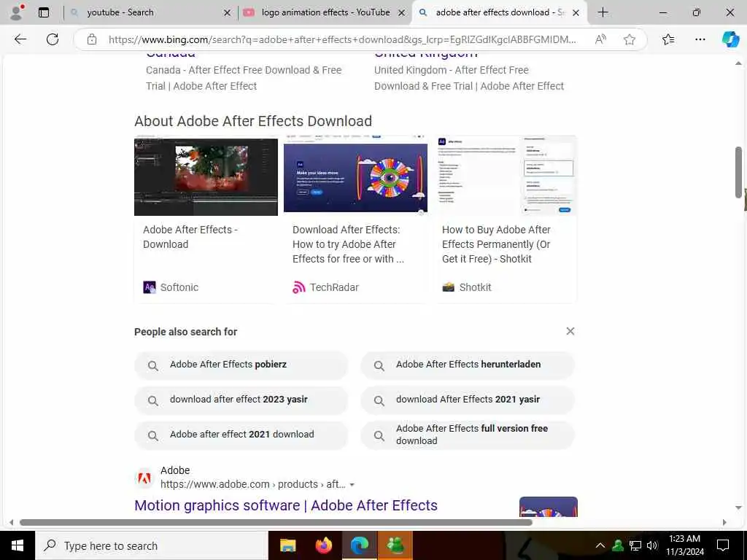The width and height of the screenshot is (747, 560).
Task: Search Adobe After Effects herunterladen suggestion
Action: tap(468, 365)
